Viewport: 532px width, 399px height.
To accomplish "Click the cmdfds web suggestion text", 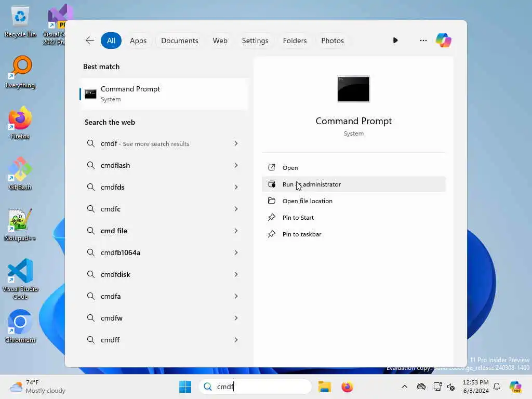I will tap(113, 187).
